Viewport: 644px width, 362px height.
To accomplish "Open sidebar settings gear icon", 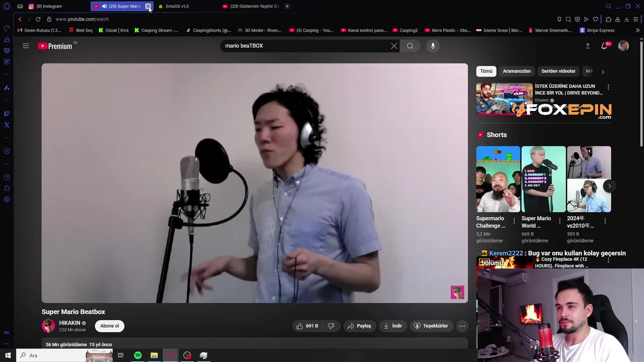I will (7, 199).
